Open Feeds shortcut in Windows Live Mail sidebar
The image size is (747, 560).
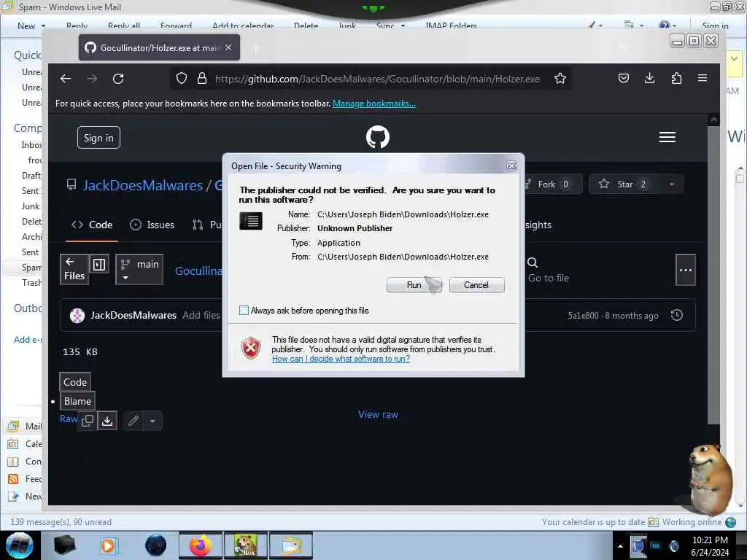click(x=25, y=479)
